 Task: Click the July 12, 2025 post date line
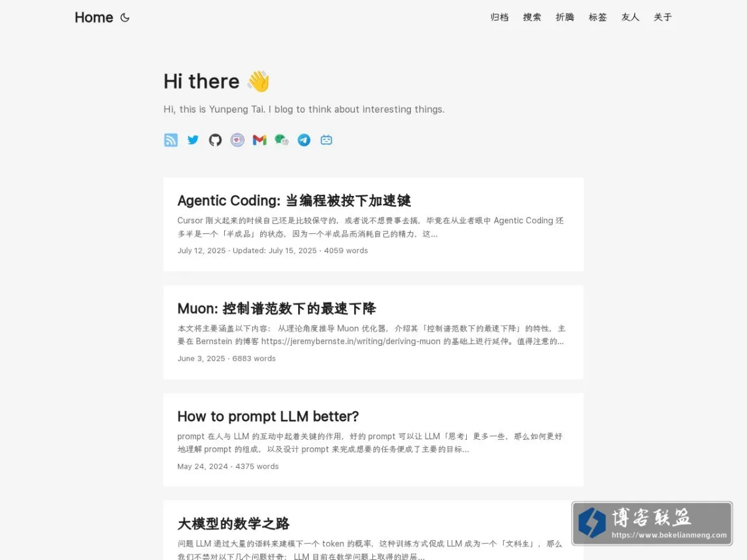[273, 251]
